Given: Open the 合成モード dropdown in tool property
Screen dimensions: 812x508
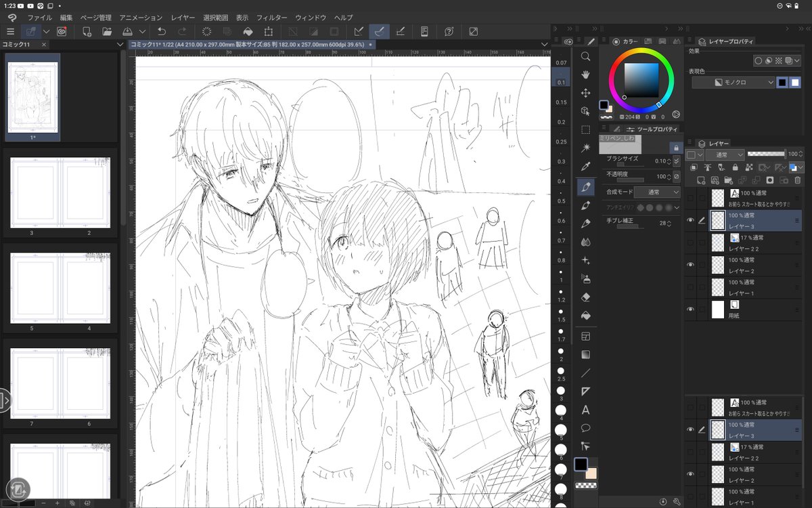Looking at the screenshot, I should (657, 192).
